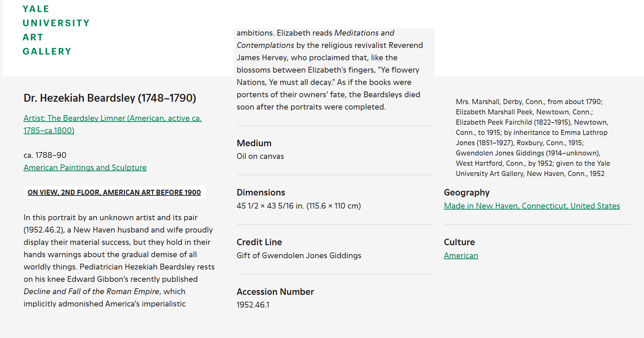644x338 pixels.
Task: Click the Gift of Gwendolen Jones Giddings text
Action: pos(299,255)
